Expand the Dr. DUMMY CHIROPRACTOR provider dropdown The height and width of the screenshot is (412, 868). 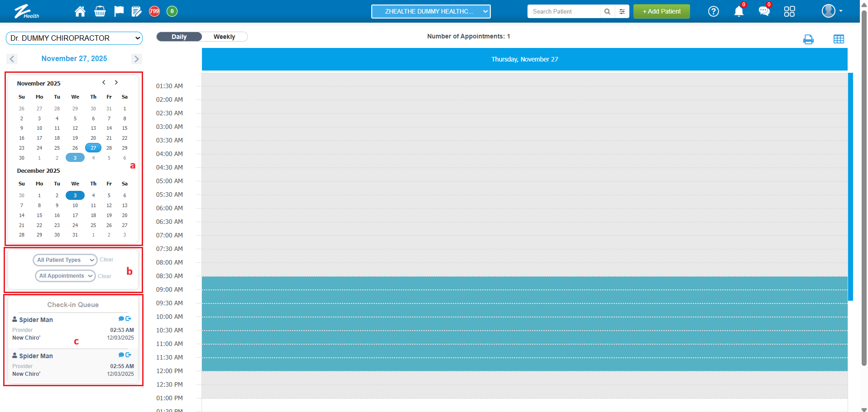tap(74, 38)
